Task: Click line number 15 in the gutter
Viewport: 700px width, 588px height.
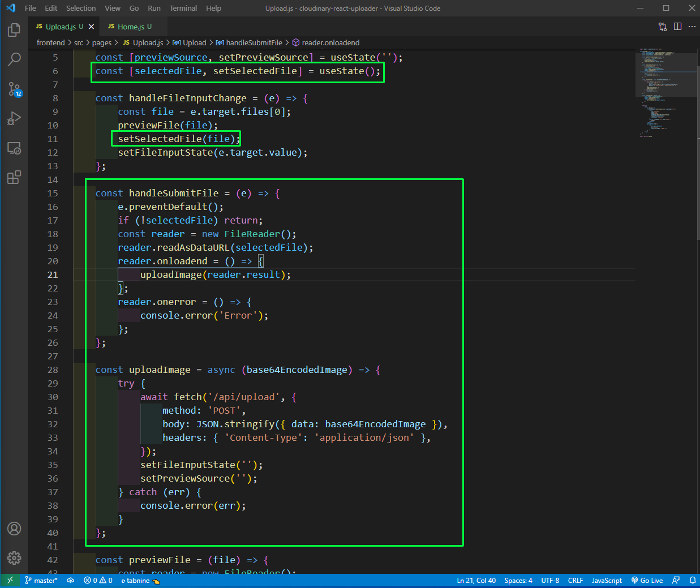Action: 53,193
